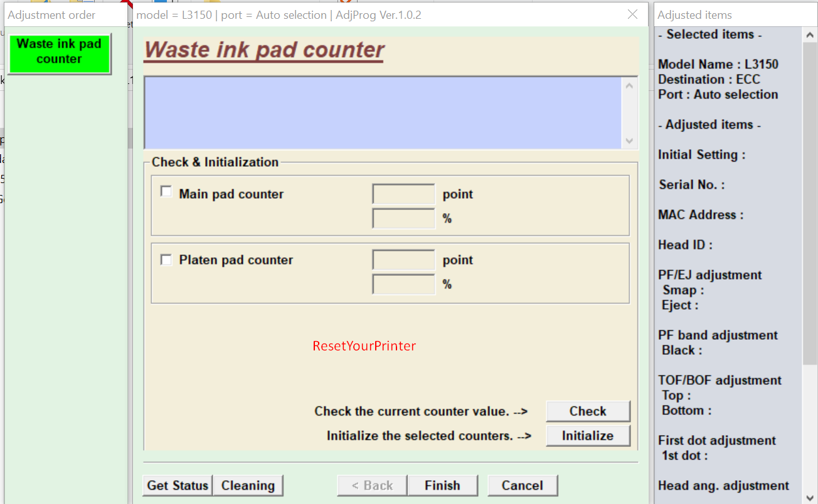Click the Main pad counter percent field

tap(403, 218)
